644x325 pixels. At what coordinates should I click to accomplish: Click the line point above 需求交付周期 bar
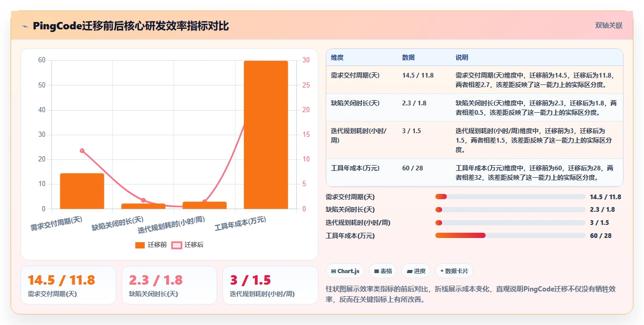coord(82,150)
